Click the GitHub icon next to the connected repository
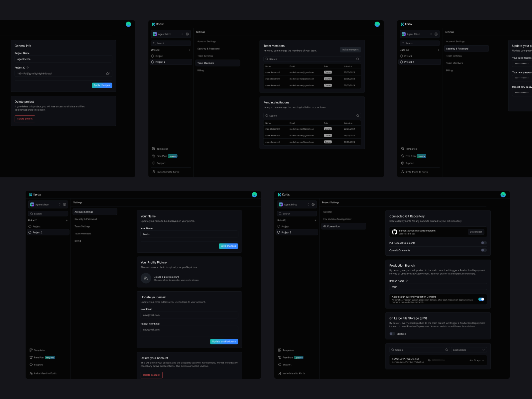The height and width of the screenshot is (399, 532). click(x=395, y=232)
